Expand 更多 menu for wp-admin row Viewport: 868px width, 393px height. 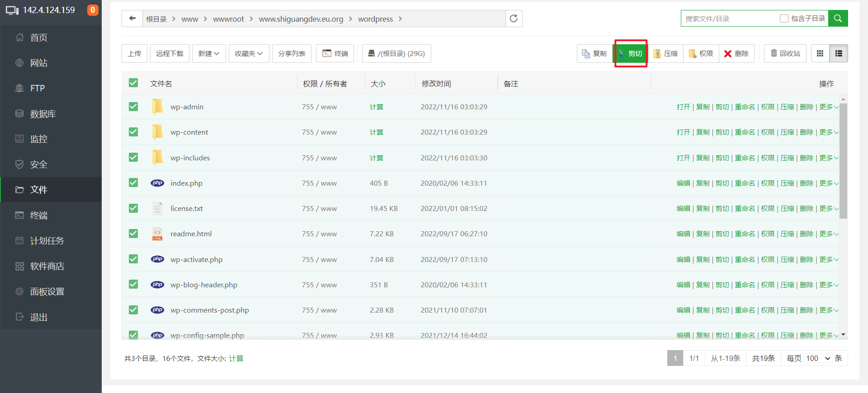(x=829, y=107)
